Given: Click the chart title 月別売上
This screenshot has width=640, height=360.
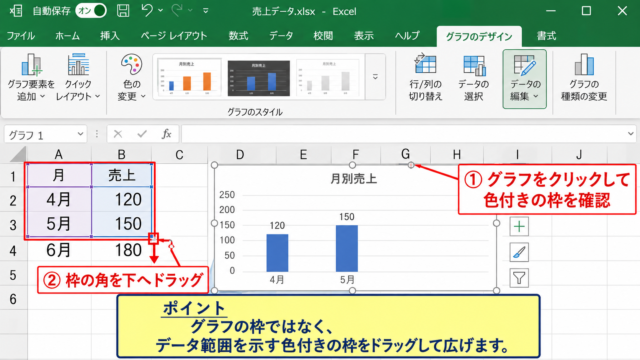Looking at the screenshot, I should [353, 179].
